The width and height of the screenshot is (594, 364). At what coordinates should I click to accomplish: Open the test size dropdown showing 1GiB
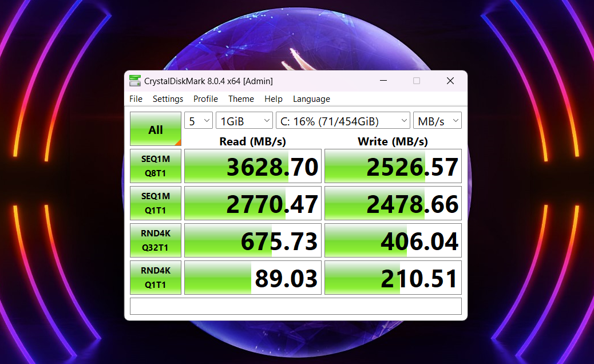click(244, 121)
